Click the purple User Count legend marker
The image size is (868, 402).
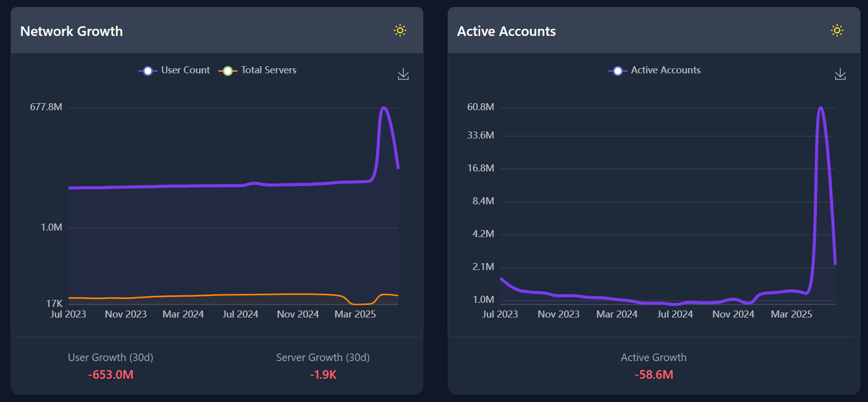tap(148, 71)
